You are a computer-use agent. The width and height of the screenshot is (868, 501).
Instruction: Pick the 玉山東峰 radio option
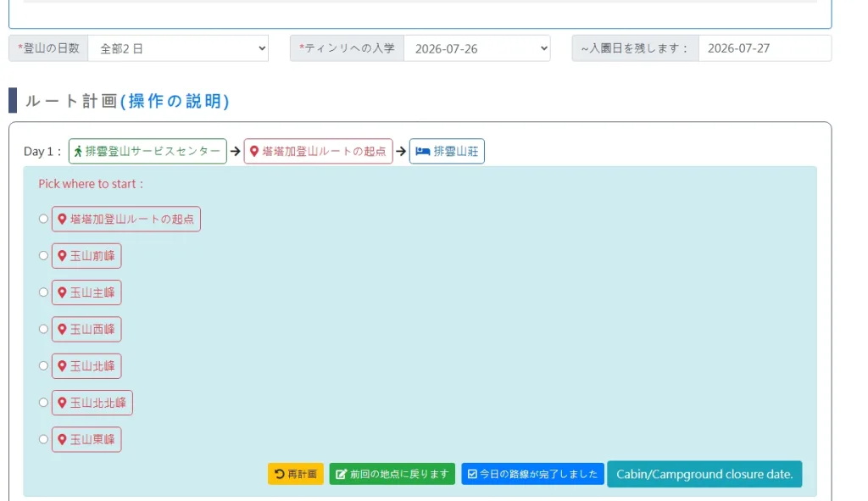(43, 439)
